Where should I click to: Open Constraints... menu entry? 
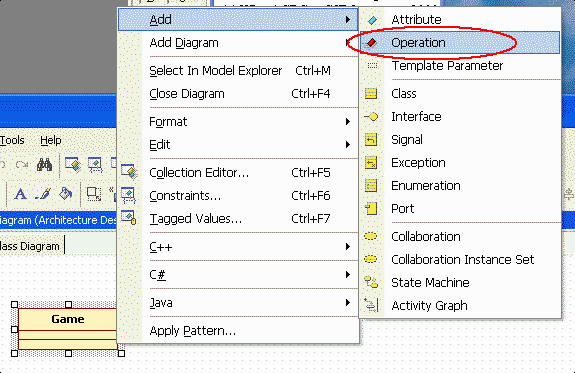pyautogui.click(x=238, y=195)
